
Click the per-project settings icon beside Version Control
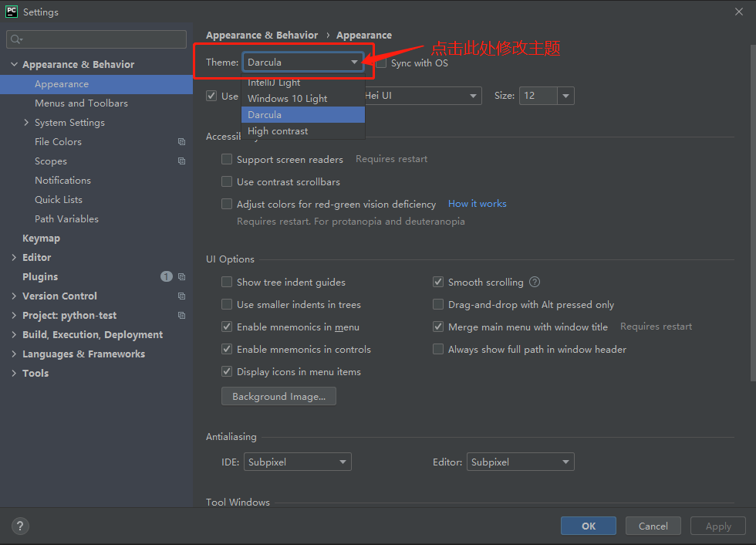[x=181, y=296]
